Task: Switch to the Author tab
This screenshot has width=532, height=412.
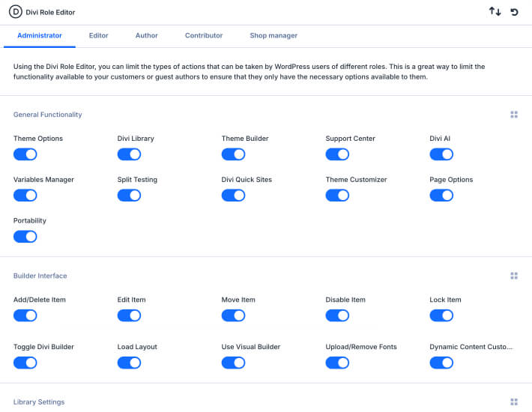Action: (x=147, y=35)
